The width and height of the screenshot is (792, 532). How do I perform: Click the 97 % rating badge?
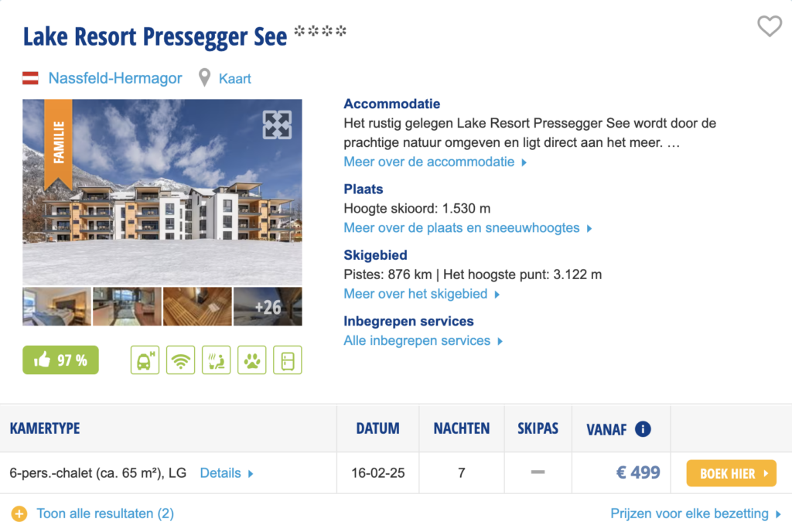click(x=60, y=360)
